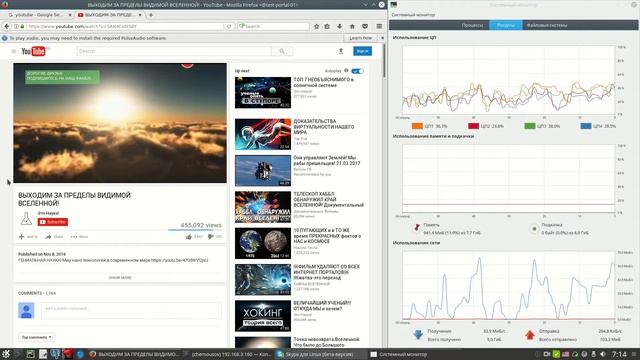Open the youtu.be link in the description

pos(180,260)
